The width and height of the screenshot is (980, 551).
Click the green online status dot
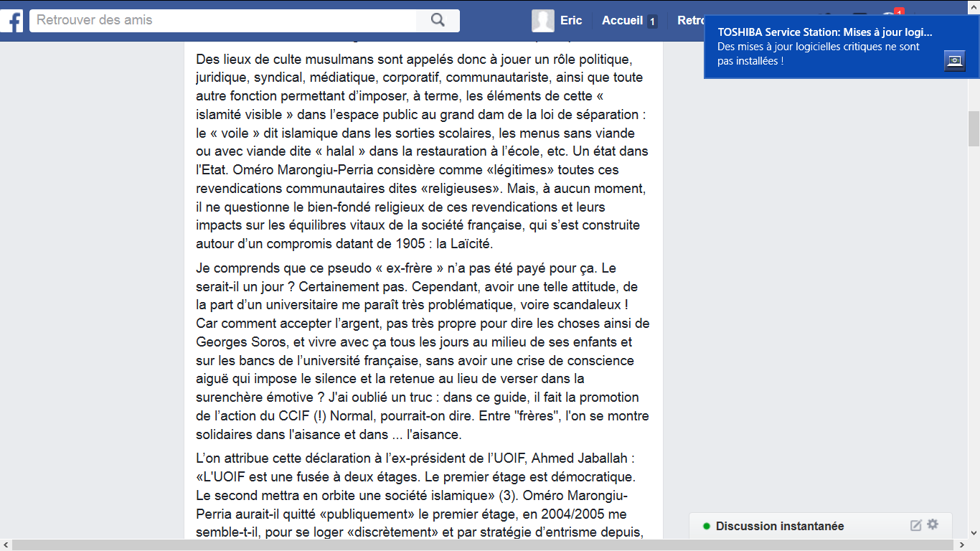706,527
